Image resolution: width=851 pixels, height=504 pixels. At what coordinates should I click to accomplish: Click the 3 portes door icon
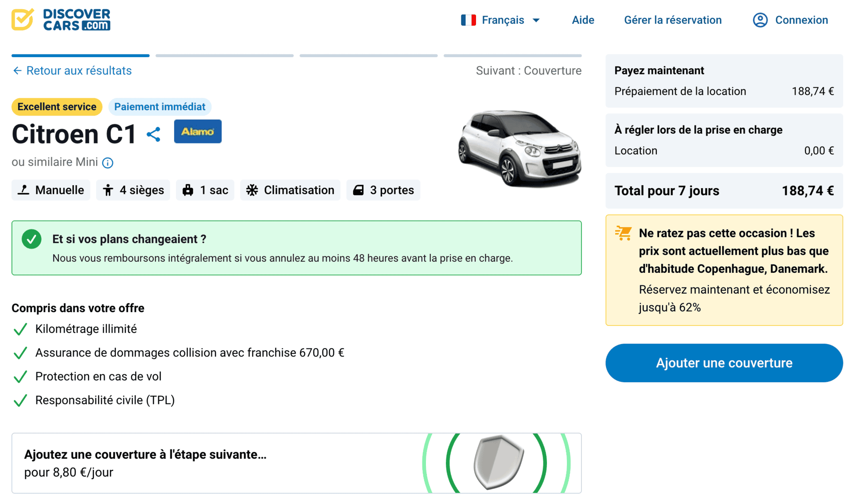[x=359, y=190]
